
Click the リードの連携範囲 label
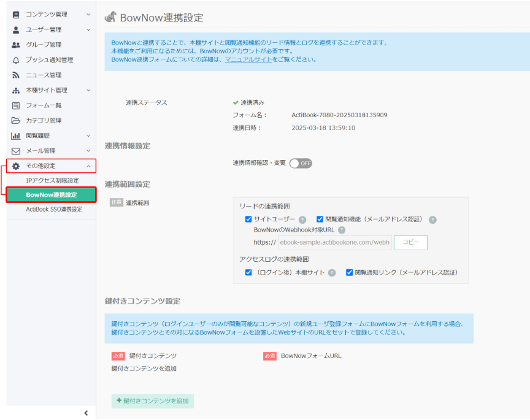coord(264,206)
